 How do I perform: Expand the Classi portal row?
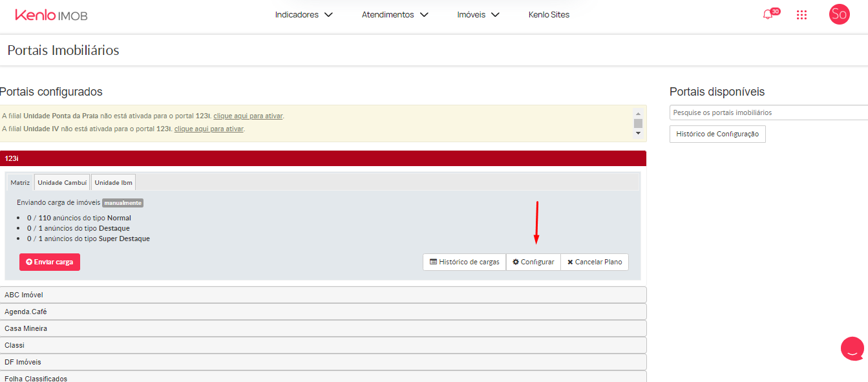pos(323,345)
